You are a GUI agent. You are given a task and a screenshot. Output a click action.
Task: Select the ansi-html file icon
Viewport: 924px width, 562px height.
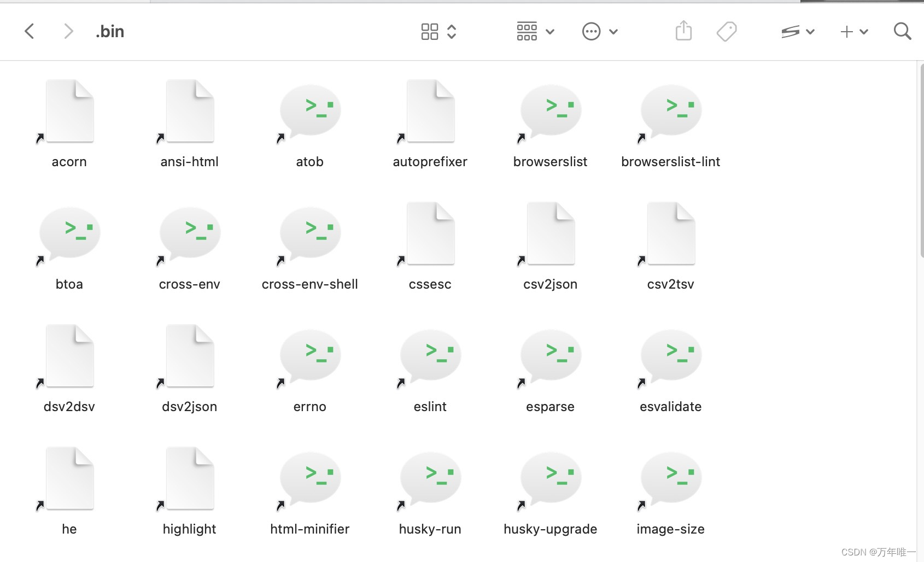(190, 111)
